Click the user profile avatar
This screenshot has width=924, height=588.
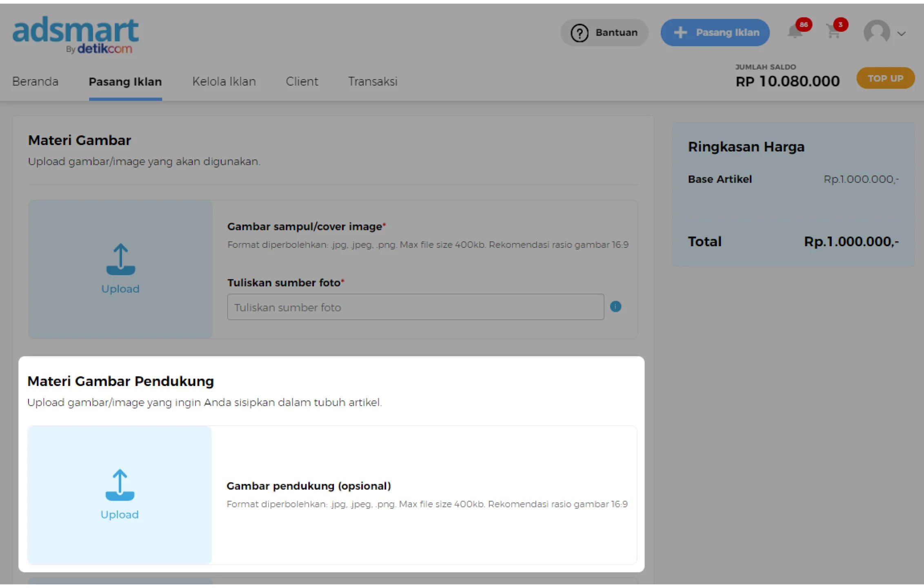click(x=877, y=32)
